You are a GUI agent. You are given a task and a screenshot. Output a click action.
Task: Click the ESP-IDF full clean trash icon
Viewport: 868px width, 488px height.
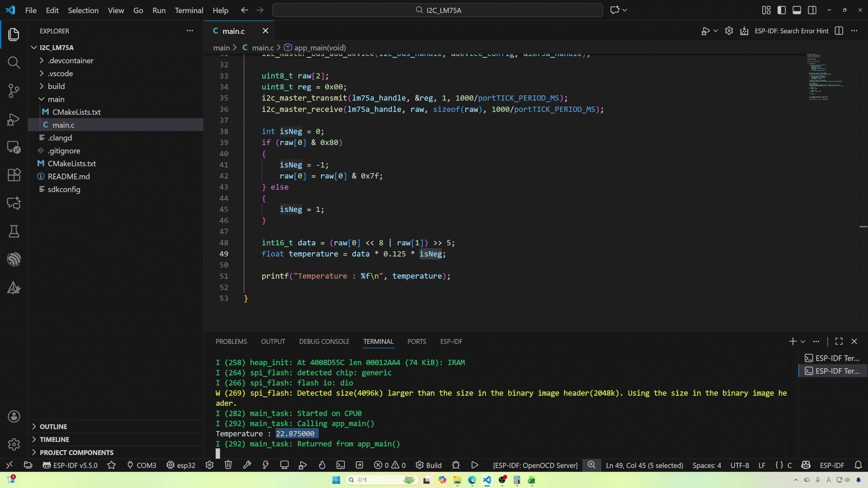228,465
